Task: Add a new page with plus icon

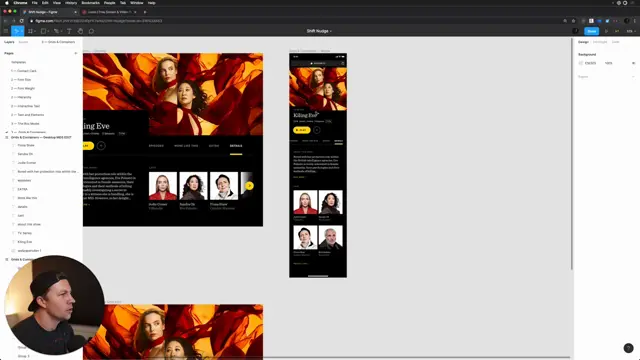Action: click(x=76, y=53)
